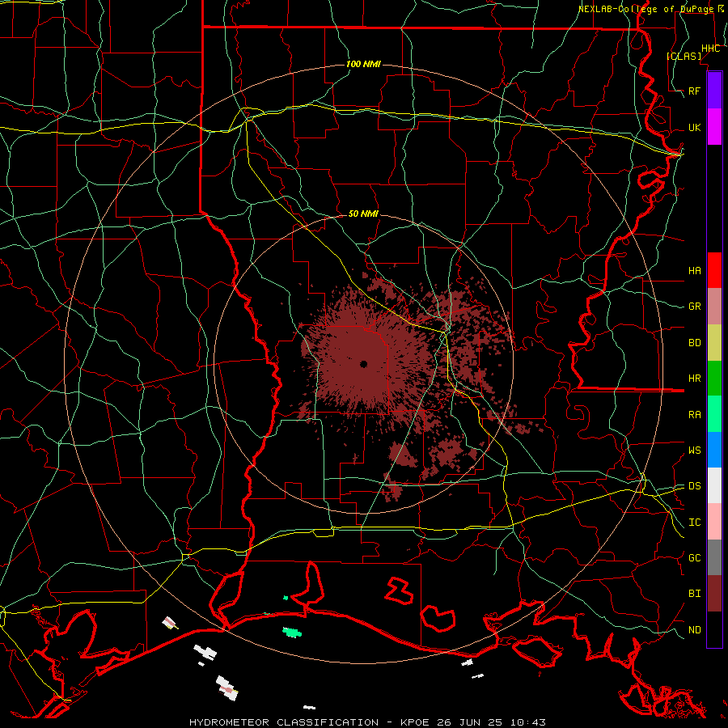Click the HA red legend swatch
This screenshot has width=728, height=728.
pos(714,270)
